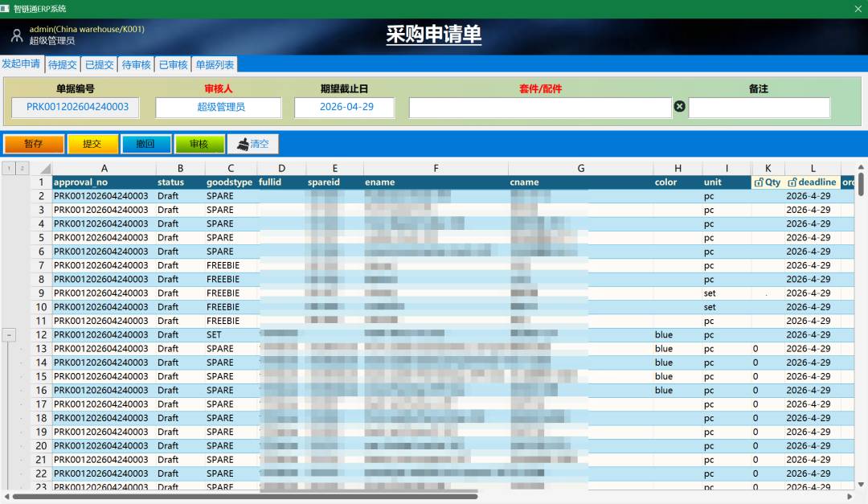Click the select-all triangle at the grid corner
Image resolution: width=868 pixels, height=504 pixels.
pyautogui.click(x=45, y=168)
